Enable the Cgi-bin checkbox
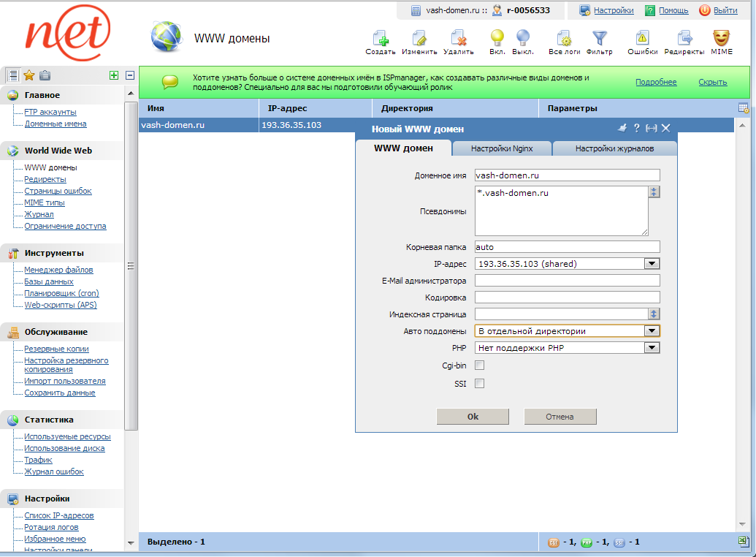Viewport: 756px width, 557px height. [x=479, y=365]
